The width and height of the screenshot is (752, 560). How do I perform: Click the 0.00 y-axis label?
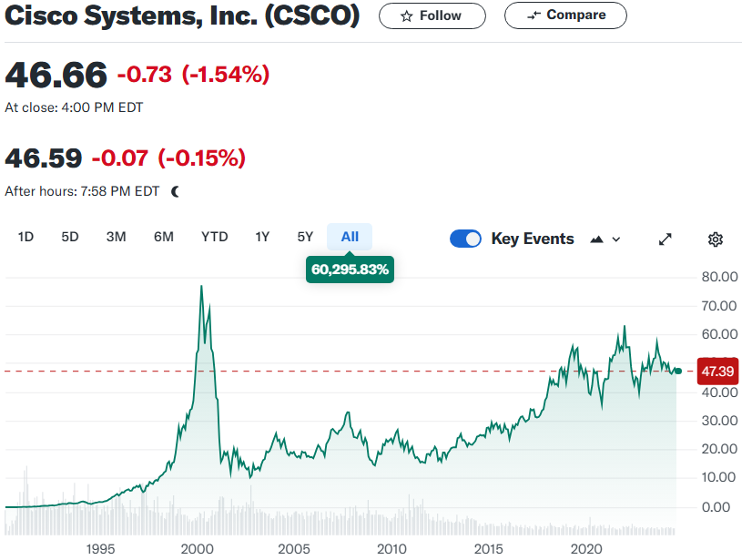716,507
